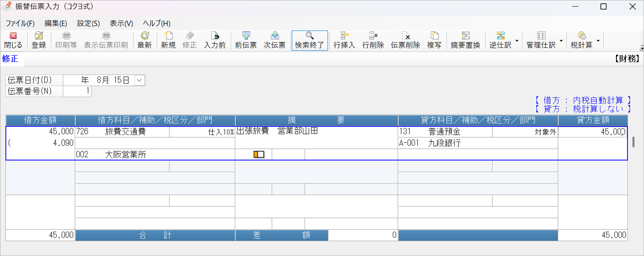Toggle the 検索終了 (end search) button

coord(310,40)
